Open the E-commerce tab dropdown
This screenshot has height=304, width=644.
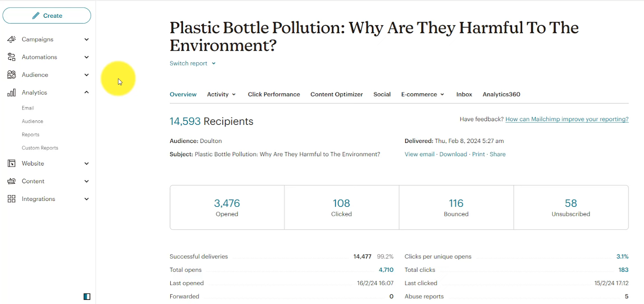tap(422, 95)
